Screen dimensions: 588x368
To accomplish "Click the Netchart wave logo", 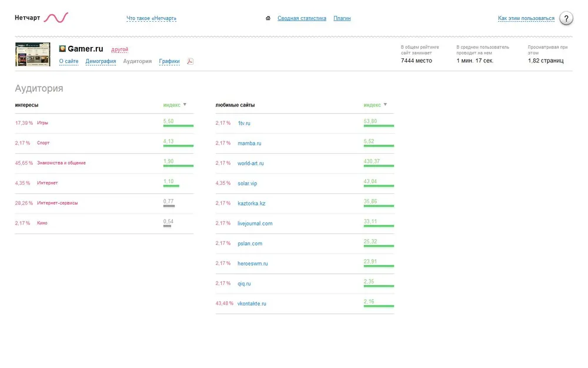I will click(56, 18).
